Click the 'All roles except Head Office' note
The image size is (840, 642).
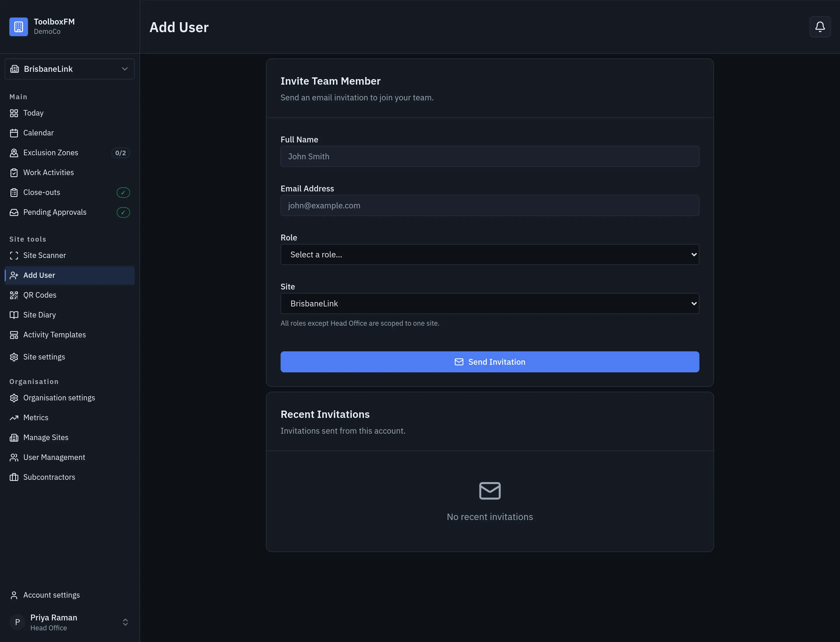click(360, 323)
